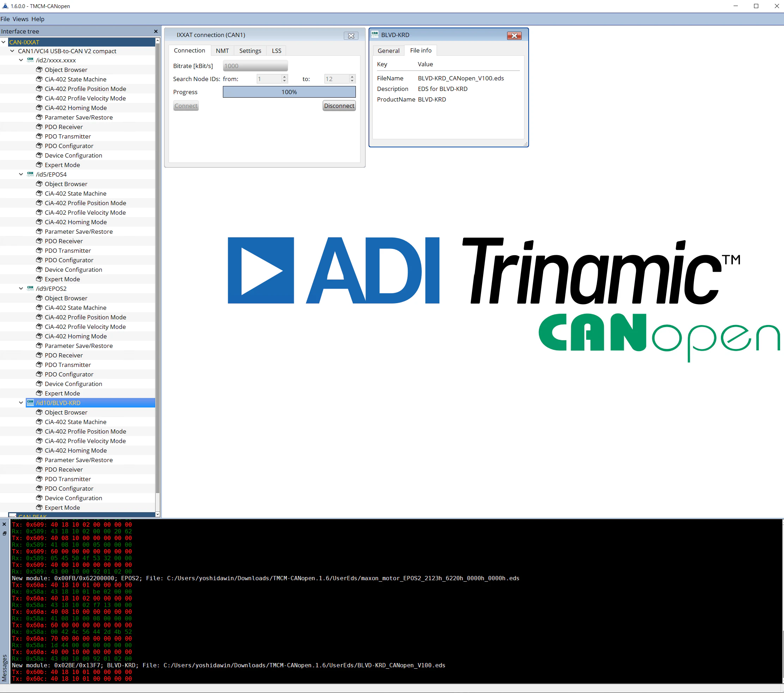Screen dimensions: 784x693
Task: Click the FileName value BLVD-KRD_CANopen_V100.eds
Action: 461,78
